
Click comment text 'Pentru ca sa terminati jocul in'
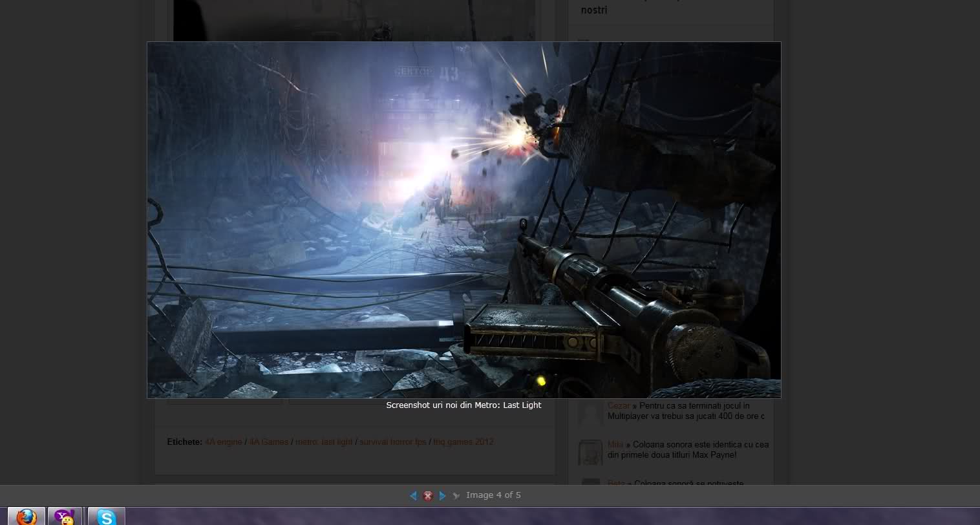coord(694,406)
